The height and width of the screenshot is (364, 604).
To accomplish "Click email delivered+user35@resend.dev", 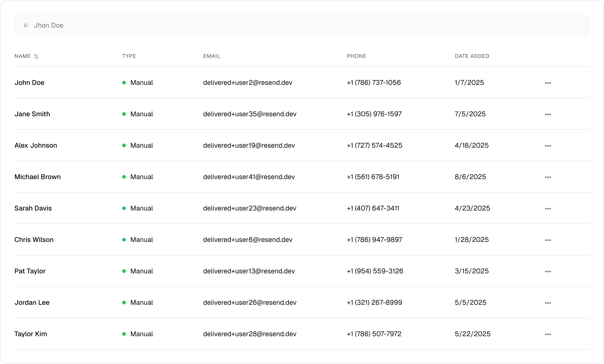I will [250, 114].
